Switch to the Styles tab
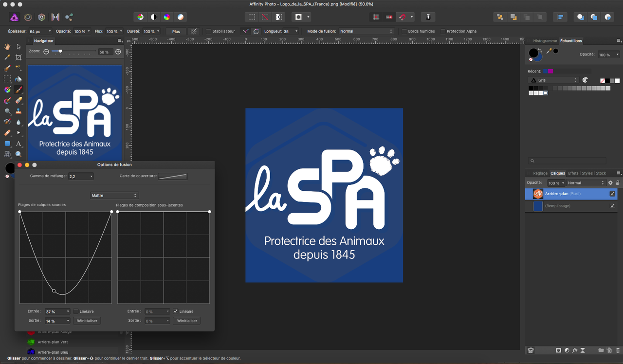Image resolution: width=623 pixels, height=364 pixels. (x=587, y=173)
